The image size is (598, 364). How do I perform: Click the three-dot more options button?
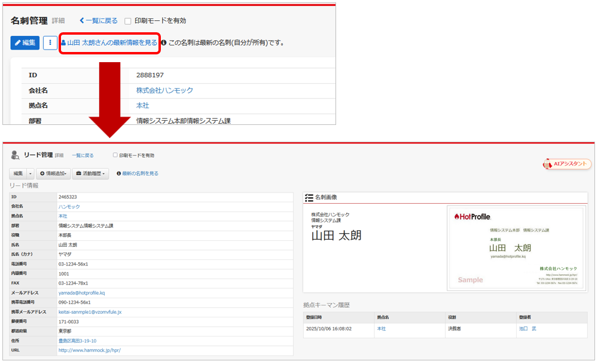pyautogui.click(x=50, y=43)
